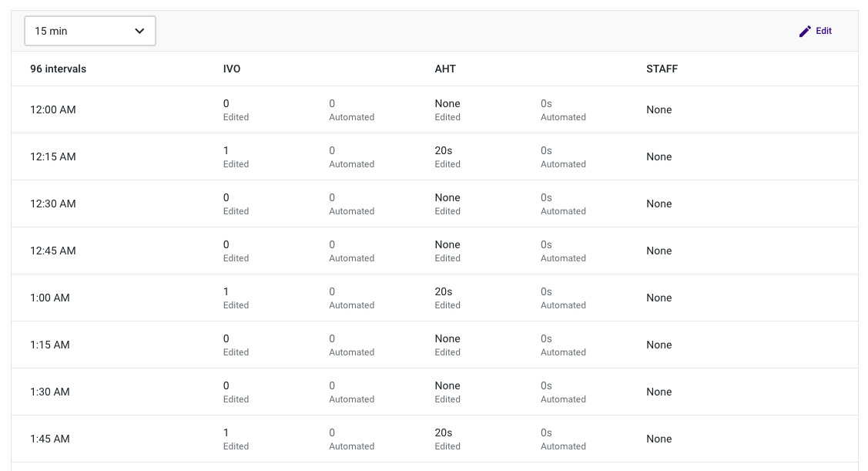This screenshot has width=868, height=471.
Task: Click the 96 intervals header label
Action: [59, 69]
